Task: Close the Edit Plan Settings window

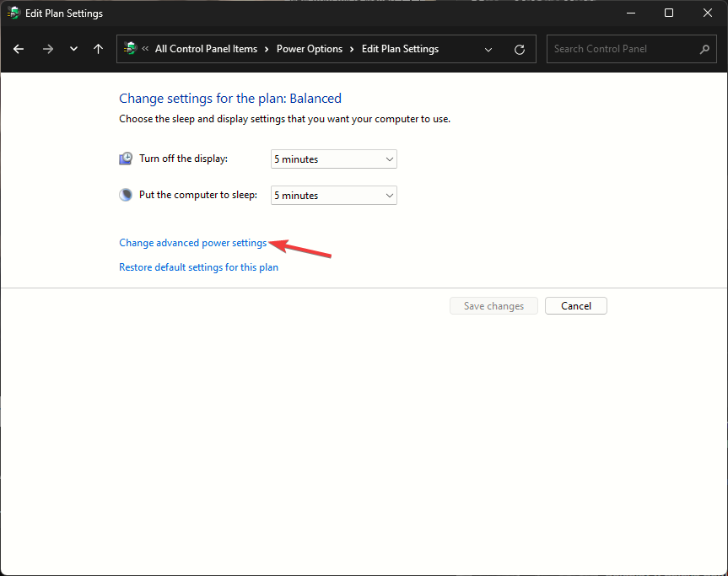Action: click(x=707, y=13)
